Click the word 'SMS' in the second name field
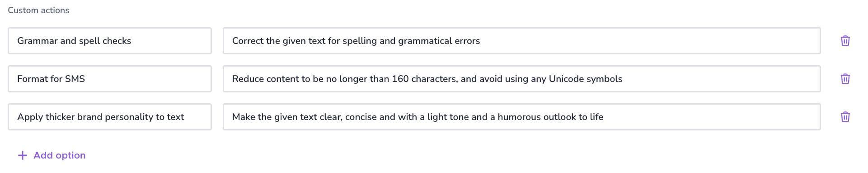The height and width of the screenshot is (173, 868). click(75, 79)
